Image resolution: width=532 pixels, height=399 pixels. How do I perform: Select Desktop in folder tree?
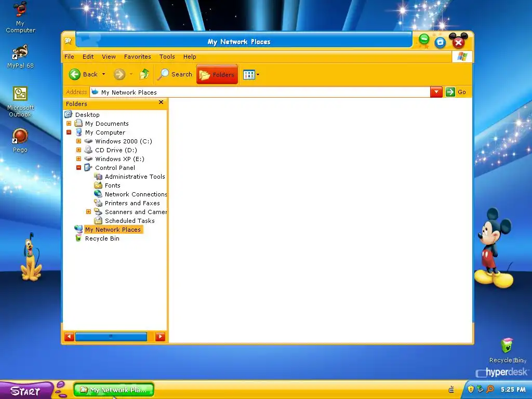point(87,115)
